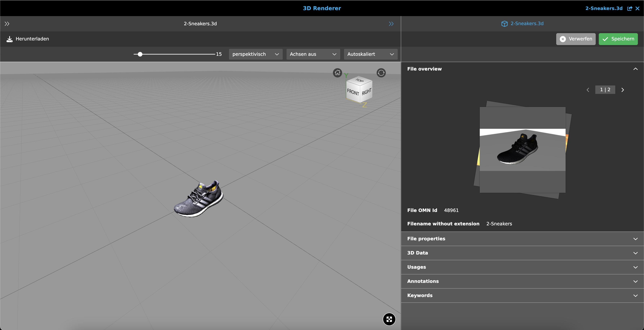Open the Achsen aus dropdown
Image resolution: width=644 pixels, height=330 pixels.
pyautogui.click(x=313, y=54)
